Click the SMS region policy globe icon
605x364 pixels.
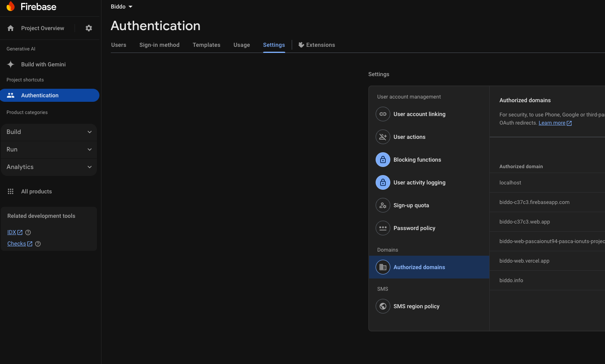coord(383,306)
